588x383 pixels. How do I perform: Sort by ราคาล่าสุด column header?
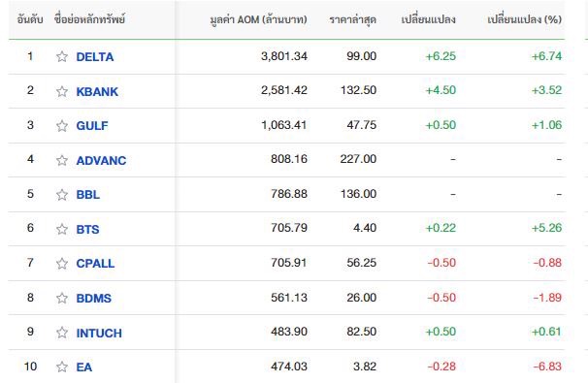pyautogui.click(x=352, y=19)
